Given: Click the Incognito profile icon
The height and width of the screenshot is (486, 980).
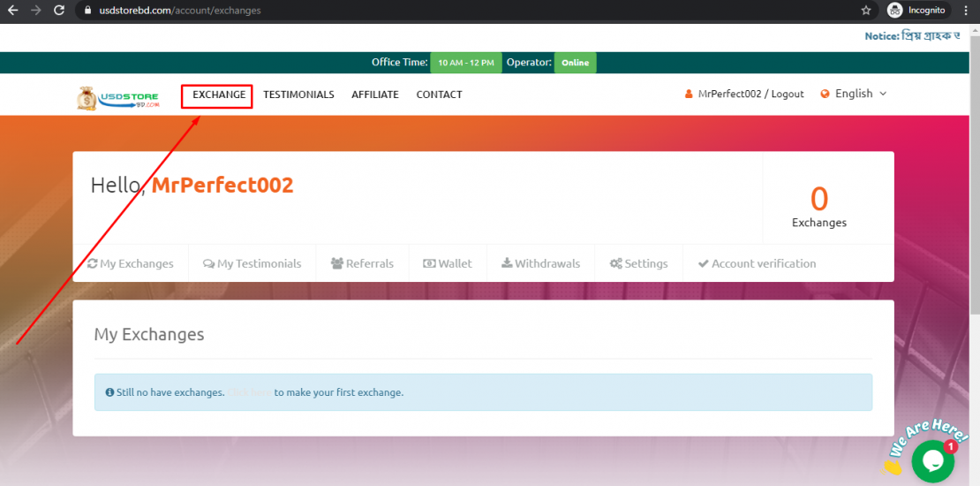Looking at the screenshot, I should pyautogui.click(x=895, y=11).
